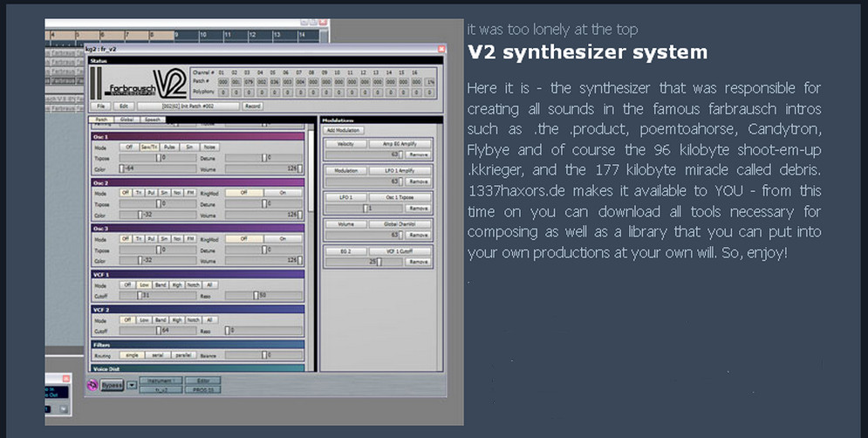This screenshot has width=868, height=438.
Task: Click the fr_v2 label in the bottom bar
Action: pyautogui.click(x=161, y=390)
